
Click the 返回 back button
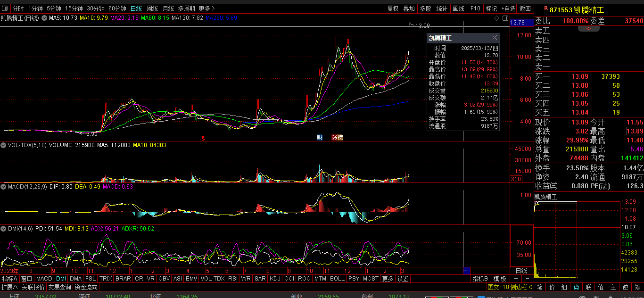click(525, 8)
